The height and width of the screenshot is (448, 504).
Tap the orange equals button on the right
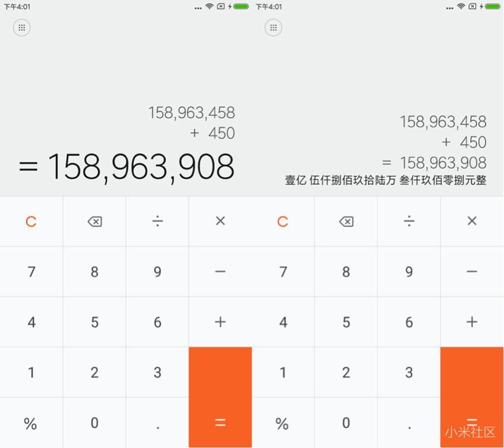(x=471, y=398)
